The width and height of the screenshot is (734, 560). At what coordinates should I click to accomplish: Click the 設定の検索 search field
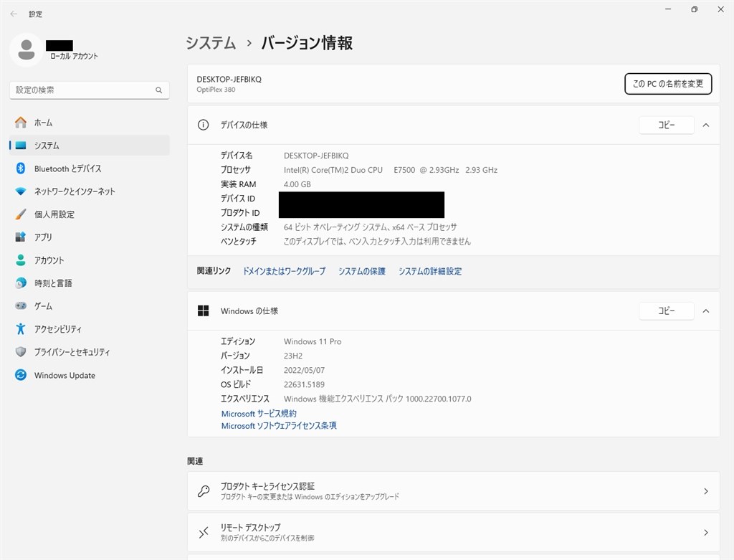coord(90,90)
